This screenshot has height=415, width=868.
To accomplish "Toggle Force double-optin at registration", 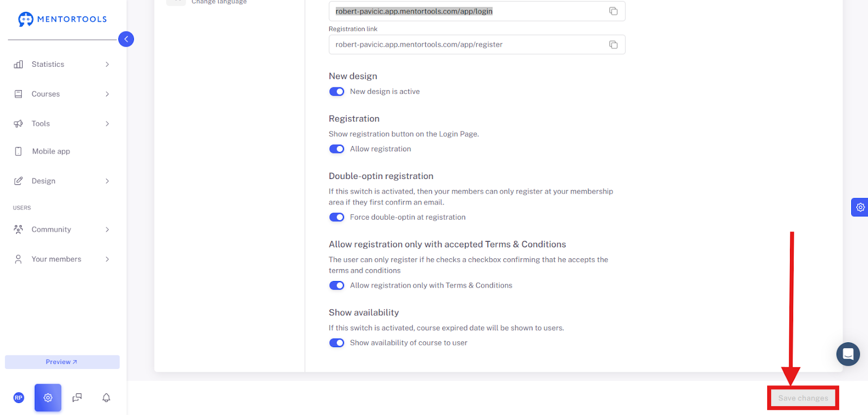I will pyautogui.click(x=337, y=218).
